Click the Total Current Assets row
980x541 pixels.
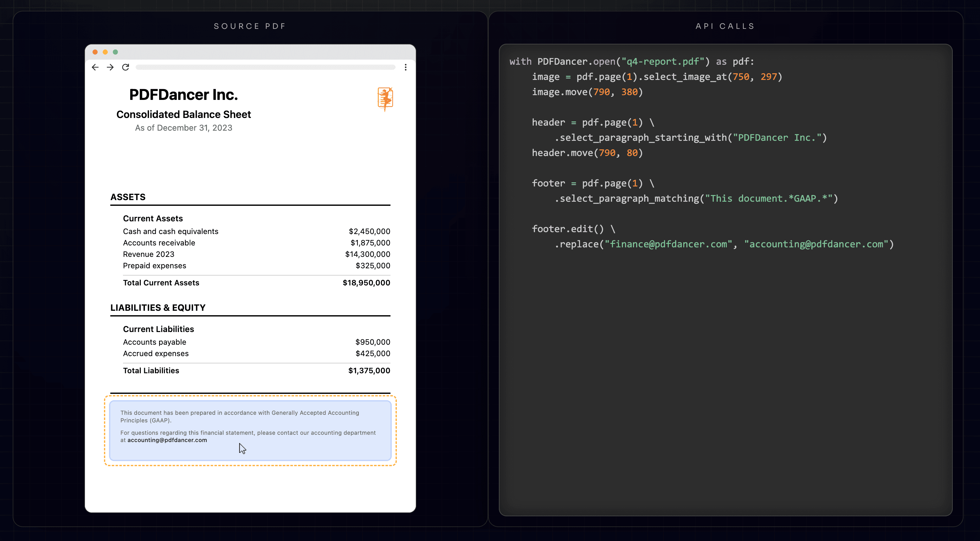coord(161,283)
